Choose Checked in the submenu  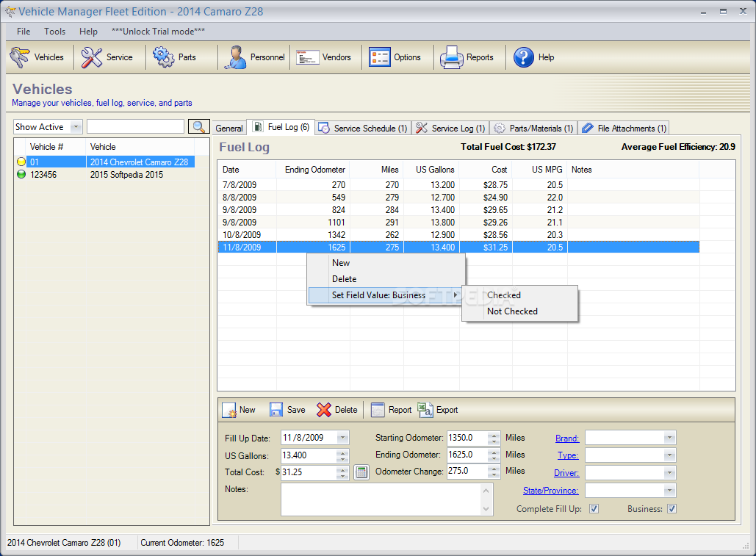point(519,295)
